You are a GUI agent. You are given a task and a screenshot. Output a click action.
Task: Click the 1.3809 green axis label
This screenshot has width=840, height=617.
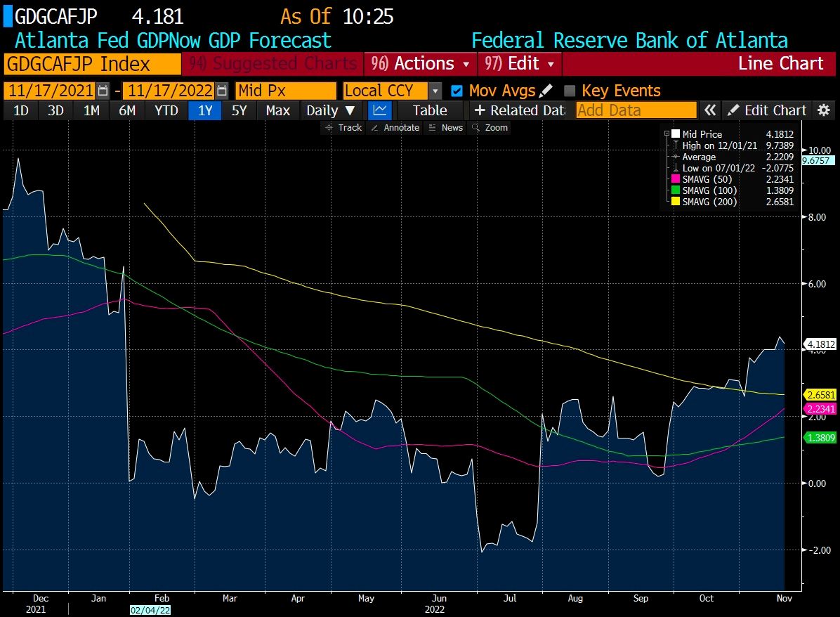820,437
